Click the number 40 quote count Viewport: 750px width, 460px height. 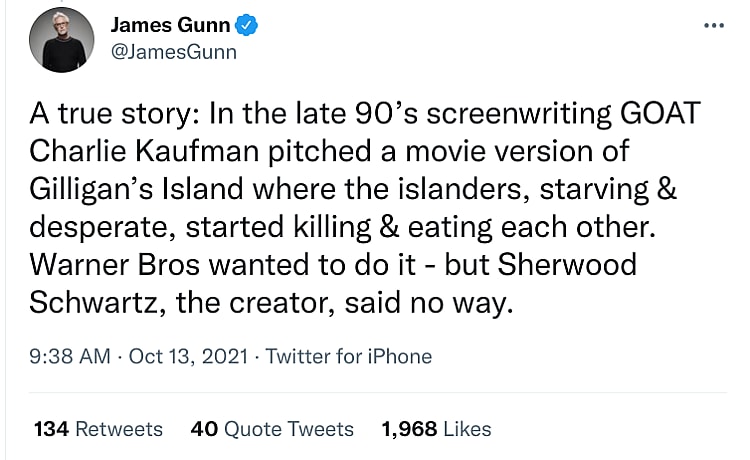(x=204, y=429)
